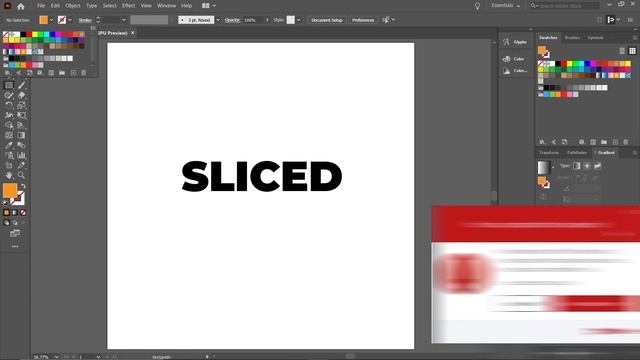The height and width of the screenshot is (360, 640).
Task: Open the Discover lightbulb icon
Action: 477,6
